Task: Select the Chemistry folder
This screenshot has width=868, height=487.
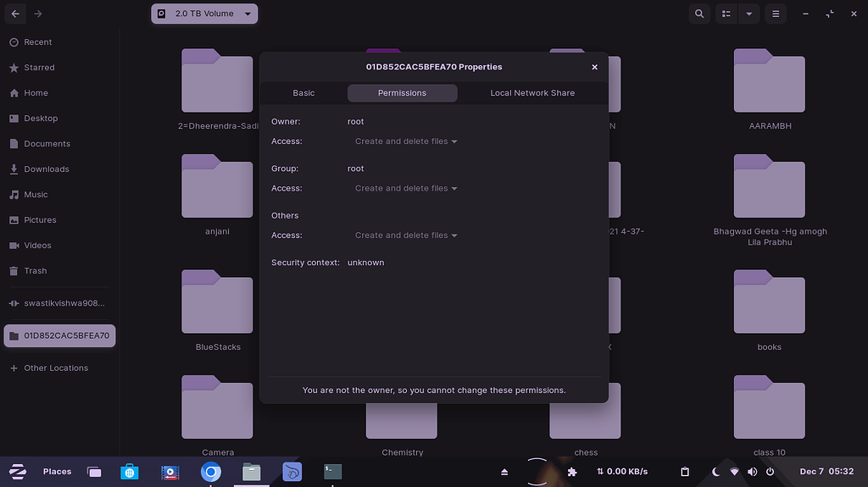Action: (402, 422)
